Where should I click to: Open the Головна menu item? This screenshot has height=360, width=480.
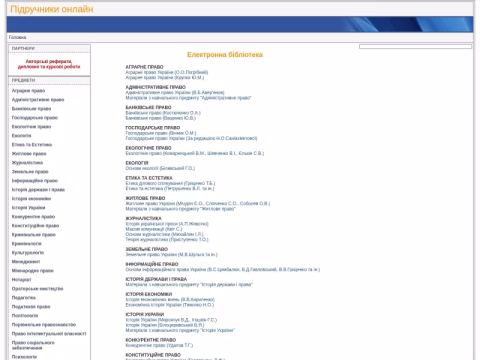[x=17, y=37]
